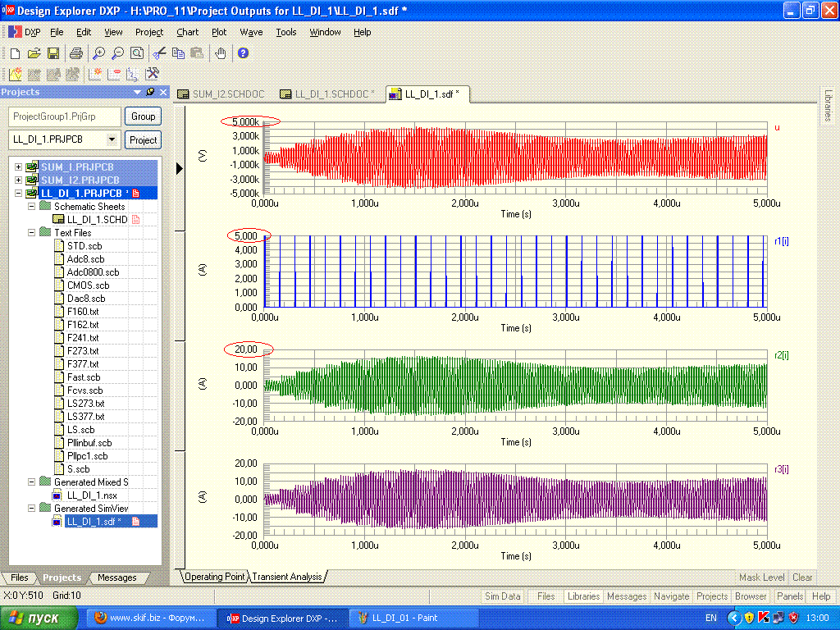Click the blue Help question mark icon

tap(243, 53)
